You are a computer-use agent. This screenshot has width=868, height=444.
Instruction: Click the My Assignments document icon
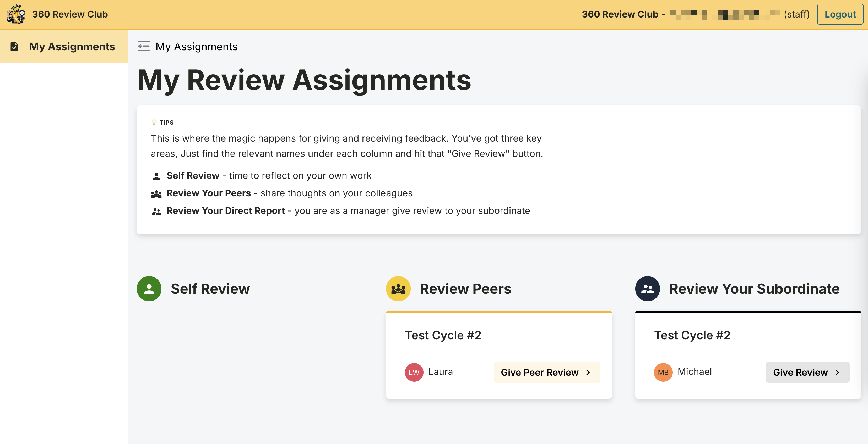point(14,46)
